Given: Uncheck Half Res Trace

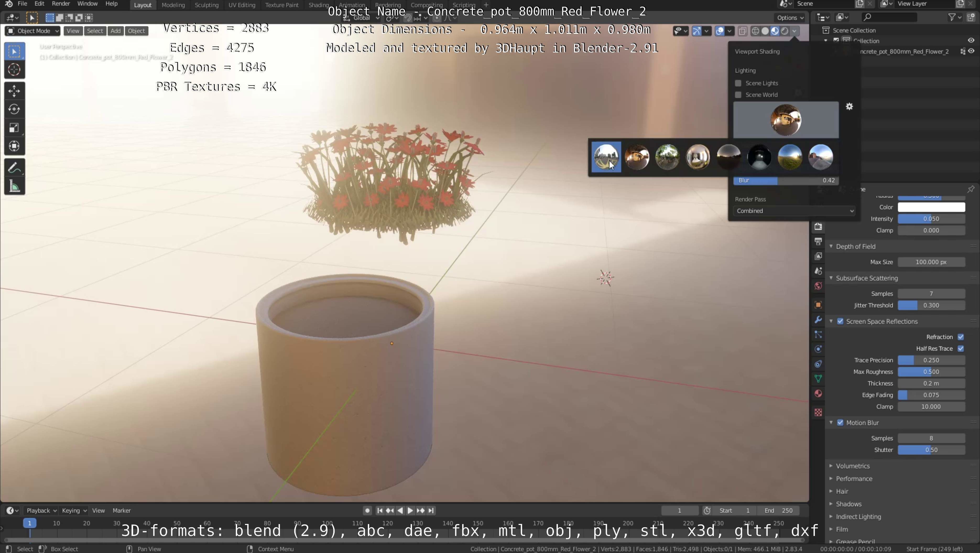Looking at the screenshot, I should [x=961, y=349].
